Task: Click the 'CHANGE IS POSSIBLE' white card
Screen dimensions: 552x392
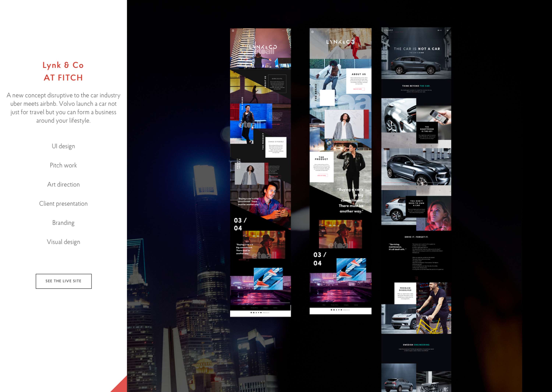Action: [x=276, y=147]
